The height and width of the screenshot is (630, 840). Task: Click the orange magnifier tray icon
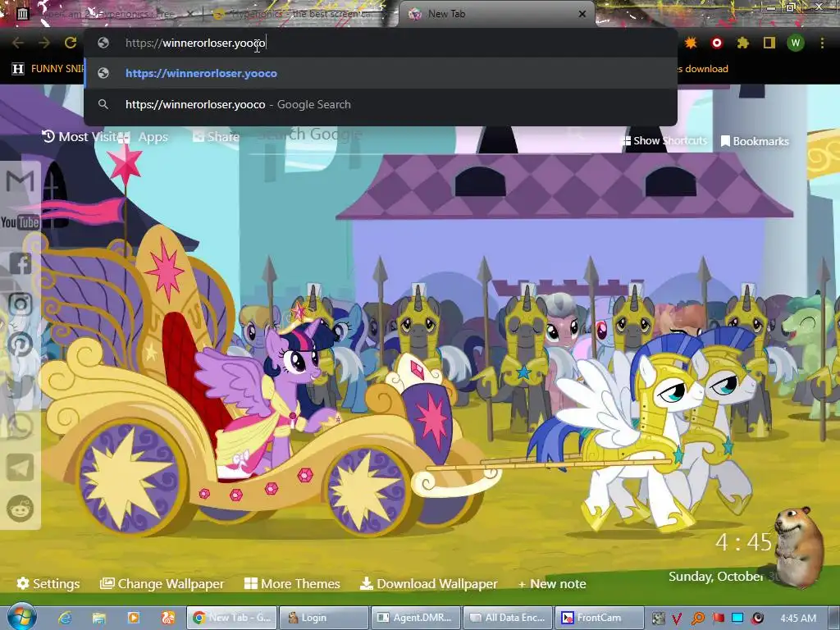click(697, 619)
